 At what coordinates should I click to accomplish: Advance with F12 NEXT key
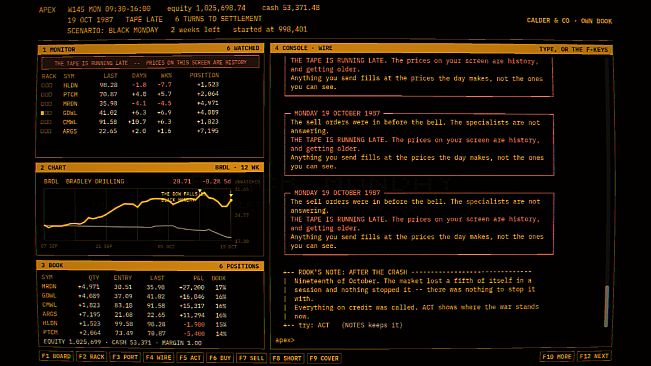click(x=594, y=356)
